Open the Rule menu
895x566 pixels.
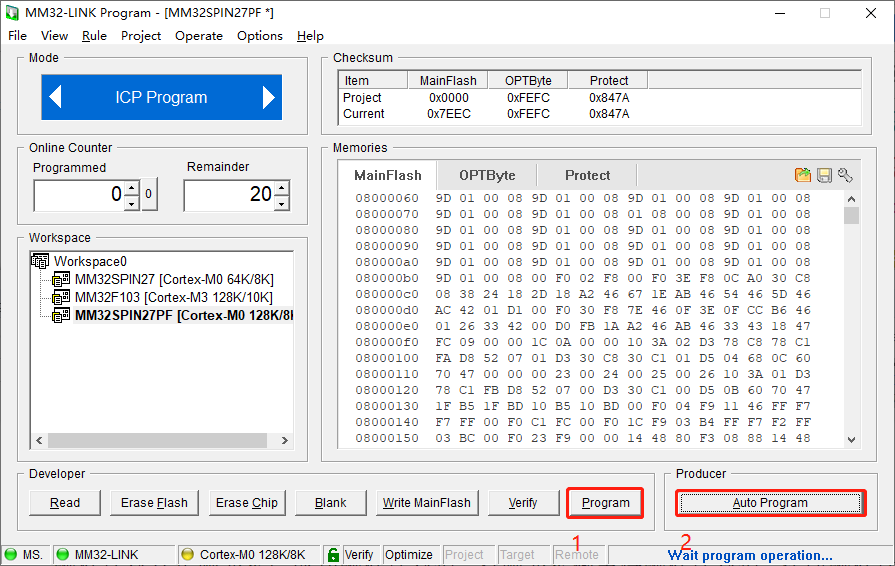pos(94,35)
